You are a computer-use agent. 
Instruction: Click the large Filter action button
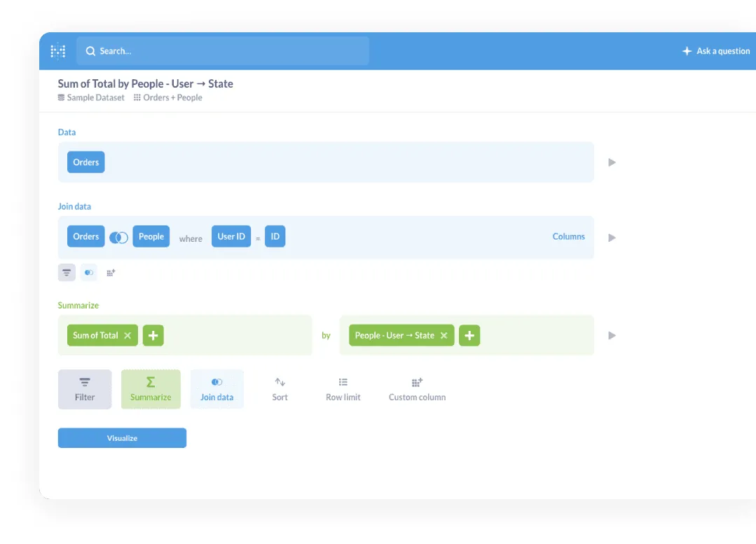click(85, 389)
